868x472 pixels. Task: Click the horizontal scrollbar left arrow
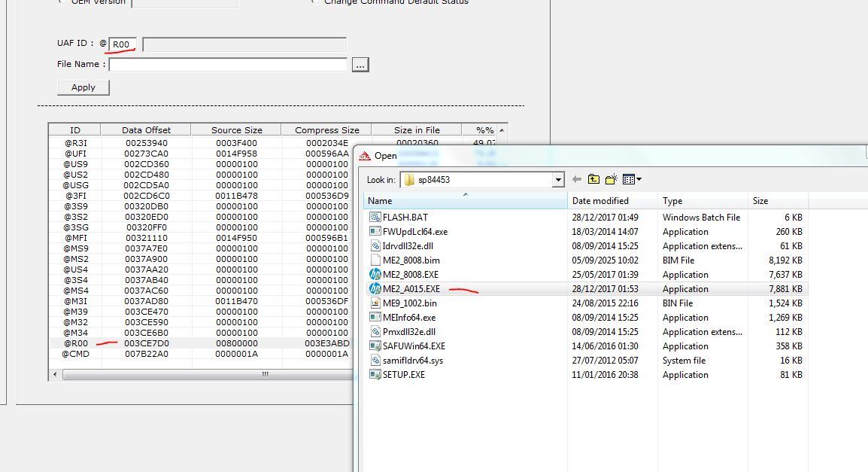[x=55, y=374]
